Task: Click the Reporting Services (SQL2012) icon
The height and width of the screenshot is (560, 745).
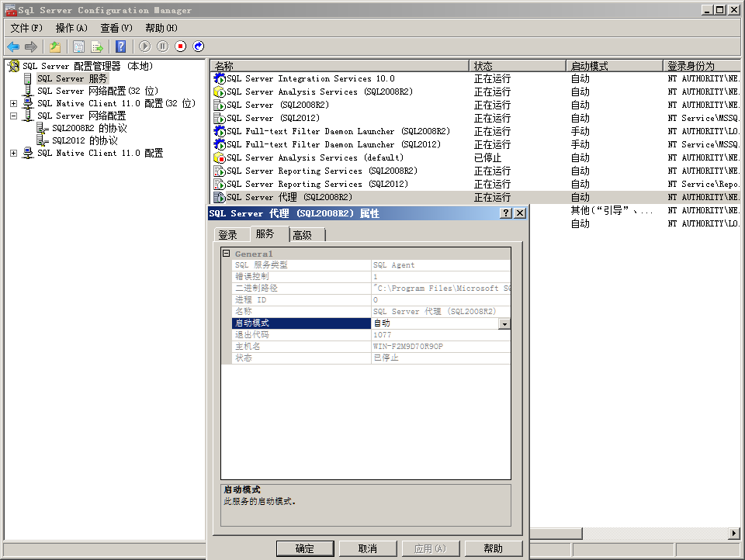Action: pos(220,184)
